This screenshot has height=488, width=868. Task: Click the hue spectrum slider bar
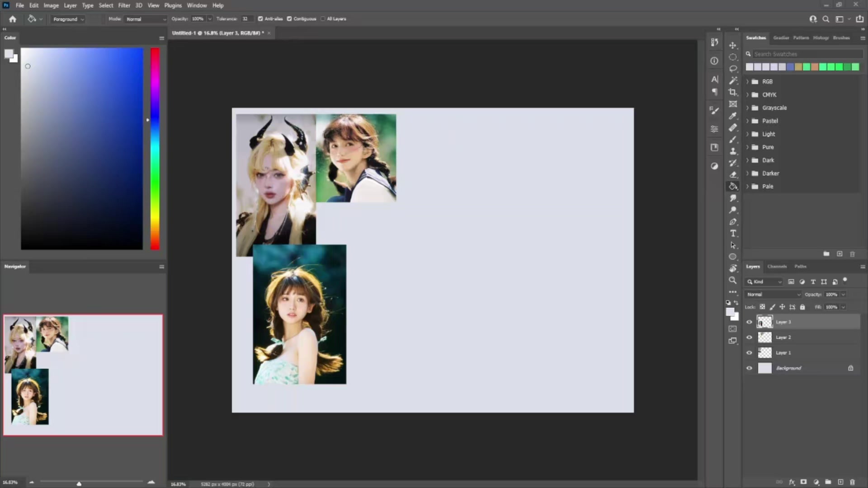pyautogui.click(x=155, y=149)
